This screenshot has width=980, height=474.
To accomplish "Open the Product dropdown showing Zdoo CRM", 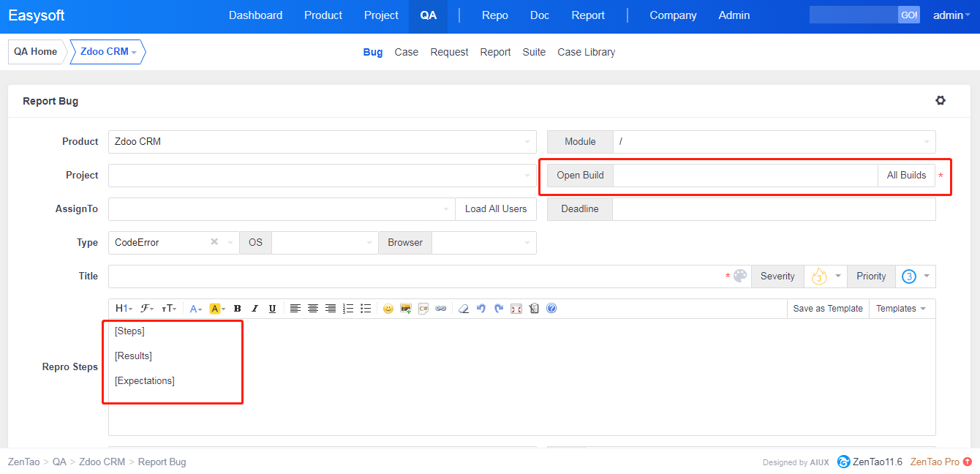I will click(x=322, y=142).
